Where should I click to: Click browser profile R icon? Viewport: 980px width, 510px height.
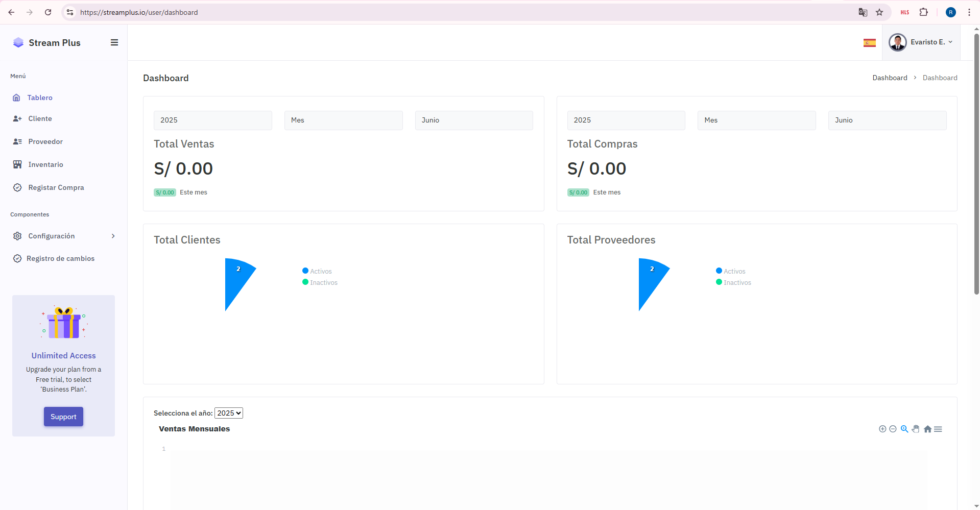coord(951,12)
